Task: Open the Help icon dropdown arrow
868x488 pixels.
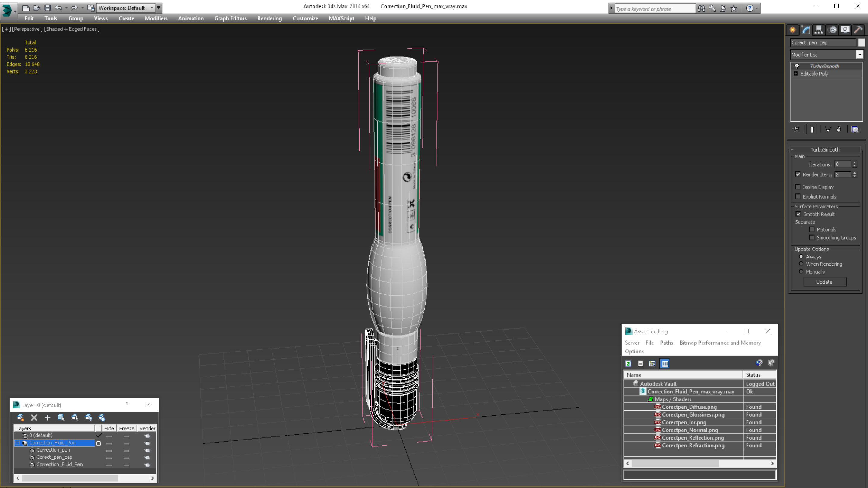Action: 757,8
